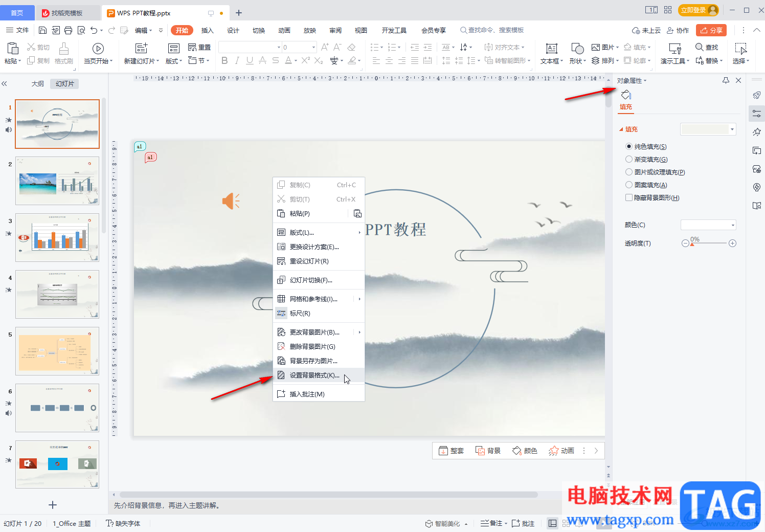
Task: Select slide 2 thumbnail
Action: click(x=57, y=181)
